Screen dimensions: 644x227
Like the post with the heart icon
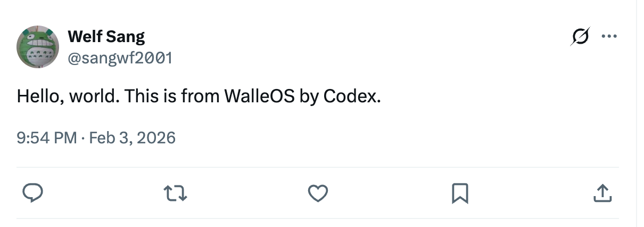click(318, 193)
